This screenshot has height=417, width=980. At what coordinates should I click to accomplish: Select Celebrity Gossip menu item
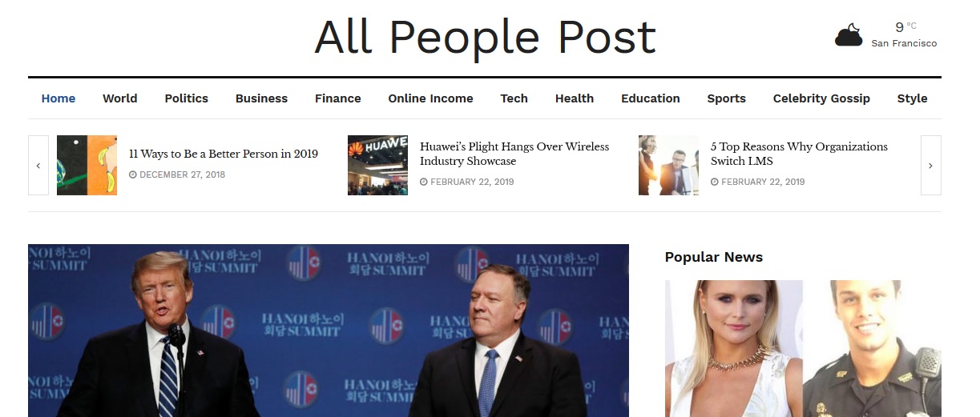pos(821,98)
